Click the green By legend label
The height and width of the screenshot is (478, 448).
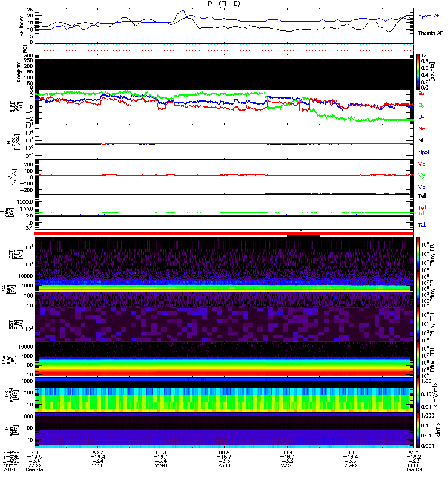pos(421,106)
